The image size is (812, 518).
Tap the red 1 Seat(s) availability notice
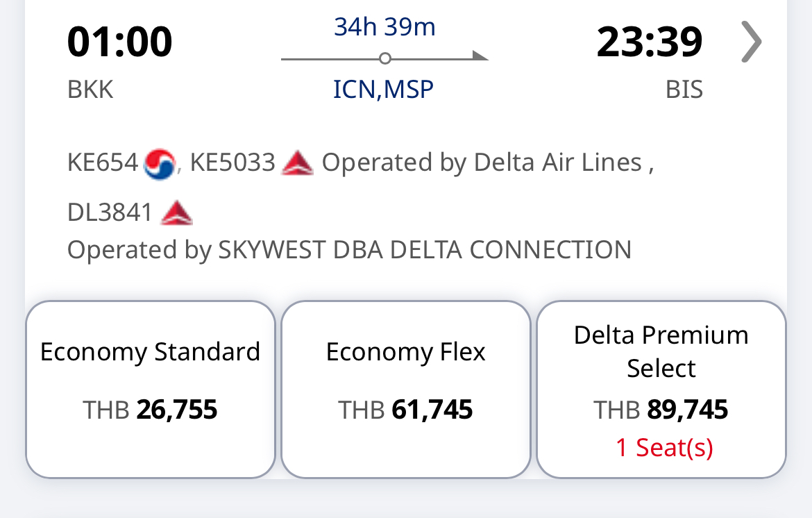664,448
